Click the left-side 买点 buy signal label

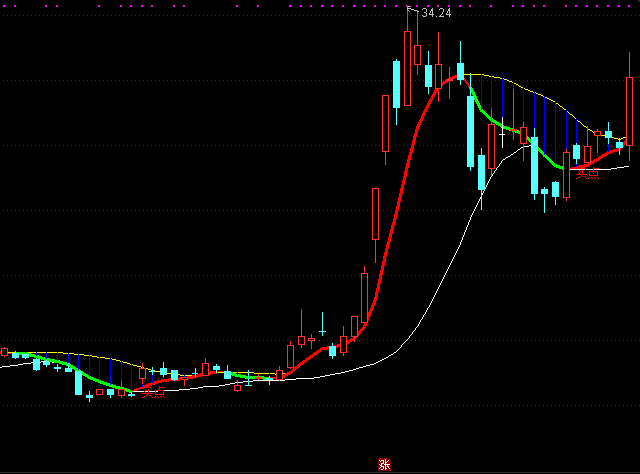[x=153, y=393]
